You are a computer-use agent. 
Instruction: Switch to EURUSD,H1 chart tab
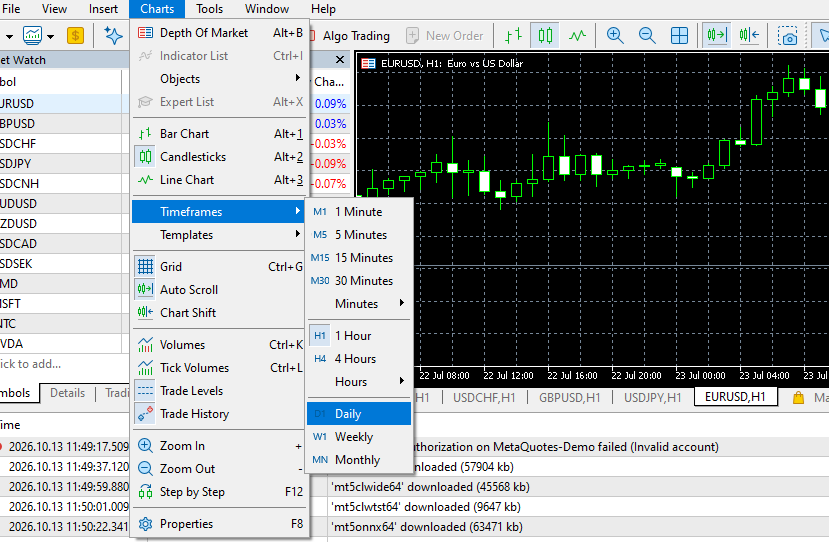(x=735, y=397)
